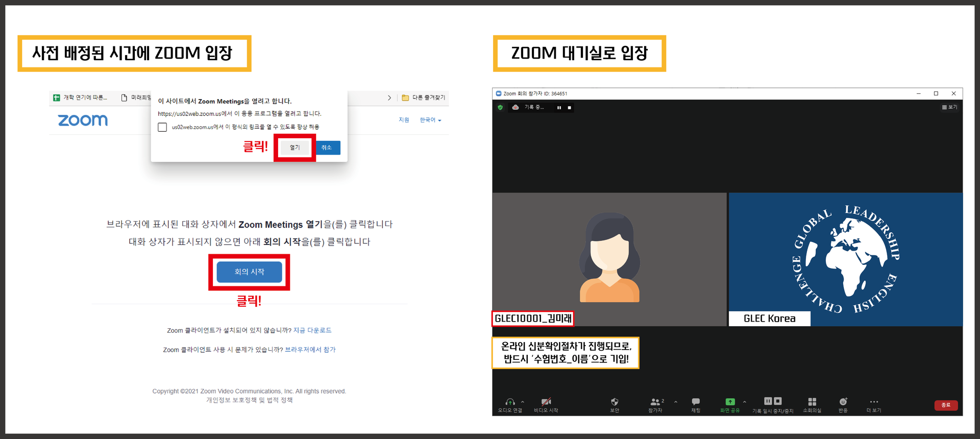Open the other bookmarks folder
Viewport: 980px width, 439px height.
click(423, 97)
